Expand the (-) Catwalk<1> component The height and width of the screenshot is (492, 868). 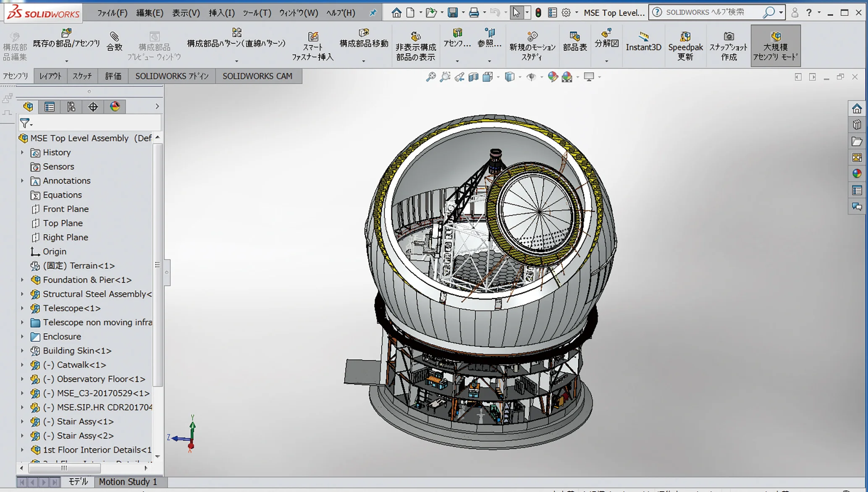pyautogui.click(x=22, y=365)
